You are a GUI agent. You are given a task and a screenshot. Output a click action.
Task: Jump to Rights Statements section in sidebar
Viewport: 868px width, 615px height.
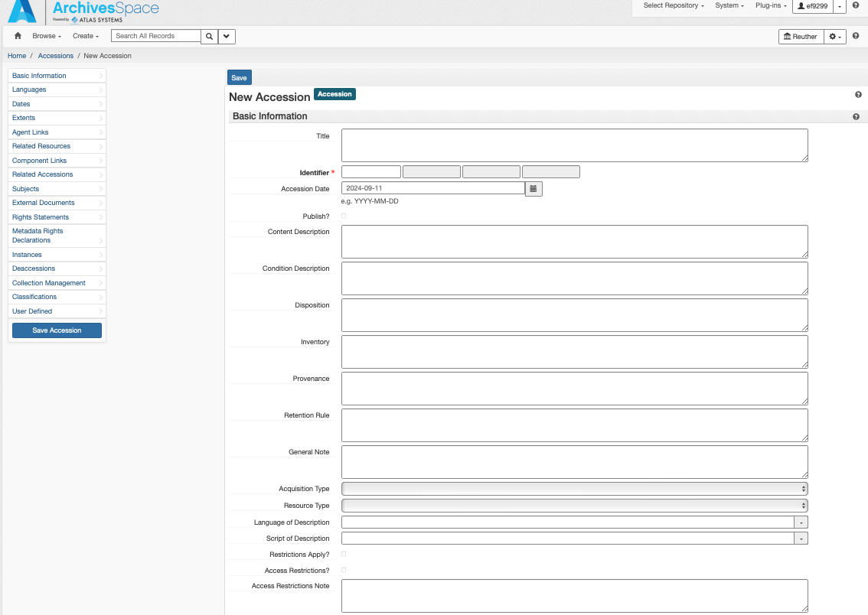click(x=41, y=217)
